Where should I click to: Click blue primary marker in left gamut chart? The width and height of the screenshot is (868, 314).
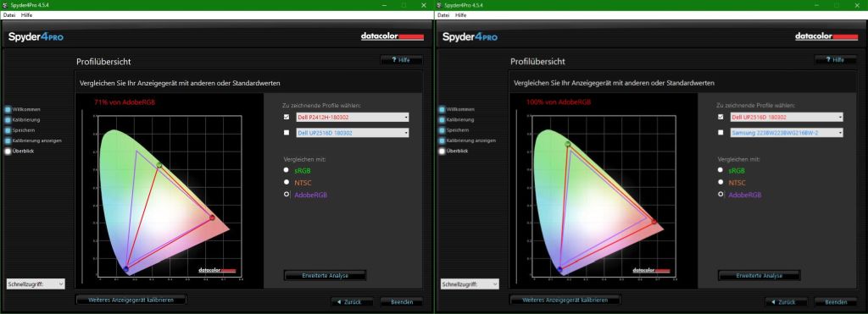click(126, 268)
